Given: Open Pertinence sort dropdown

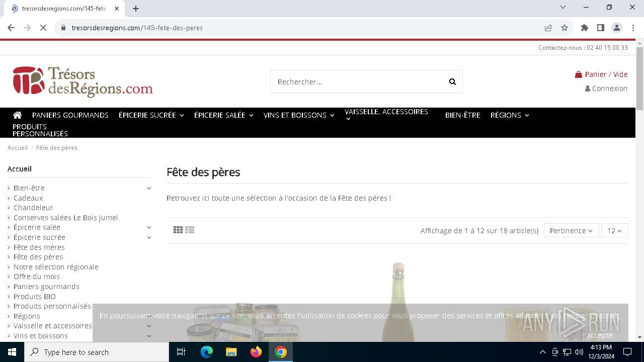Looking at the screenshot, I should point(571,231).
